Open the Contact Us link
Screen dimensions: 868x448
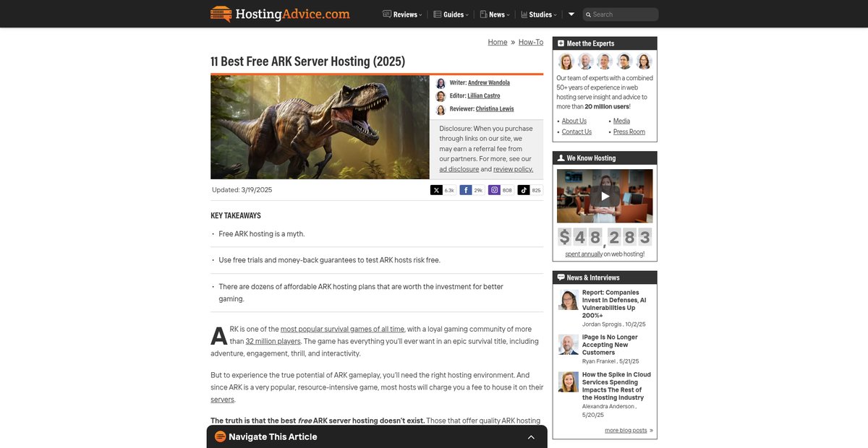(576, 132)
